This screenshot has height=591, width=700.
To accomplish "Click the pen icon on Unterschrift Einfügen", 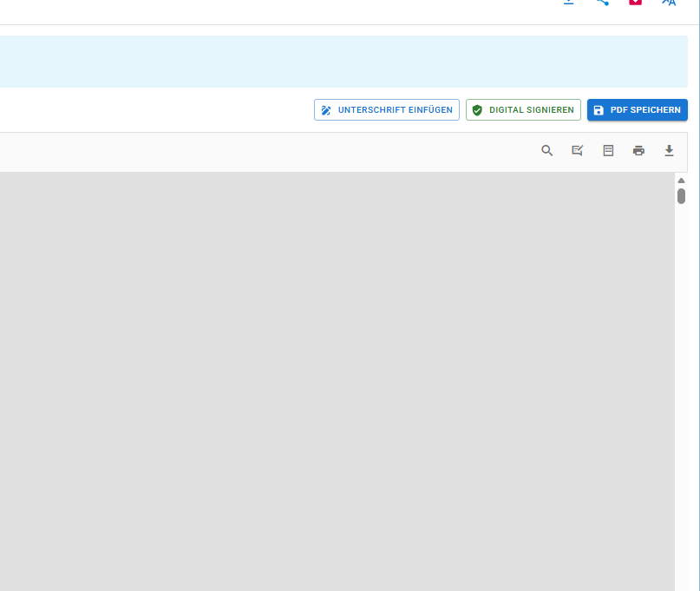I will pyautogui.click(x=326, y=110).
